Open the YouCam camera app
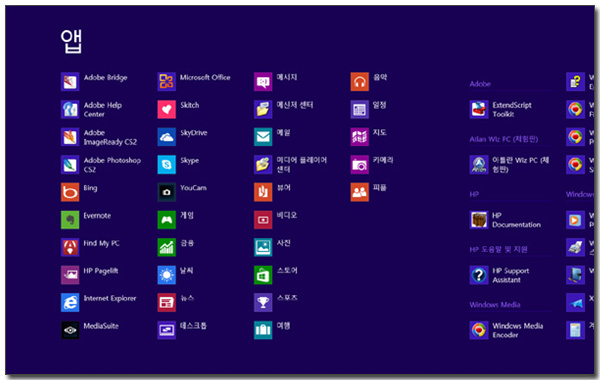The width and height of the screenshot is (600, 380). (x=166, y=192)
